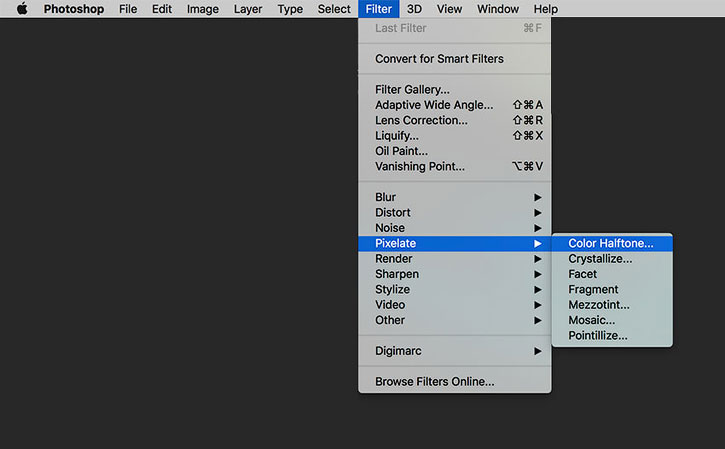This screenshot has height=449, width=725.
Task: Open the File menu
Action: click(x=128, y=9)
